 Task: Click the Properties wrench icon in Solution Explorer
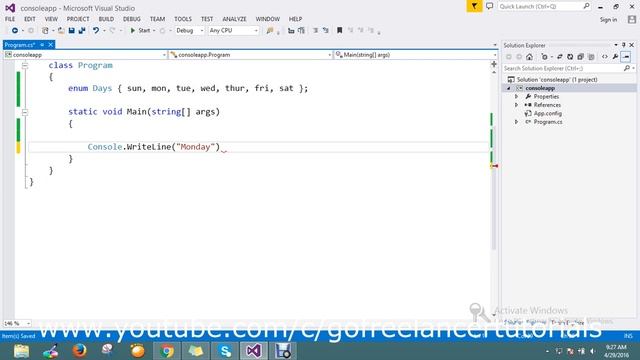[615, 57]
